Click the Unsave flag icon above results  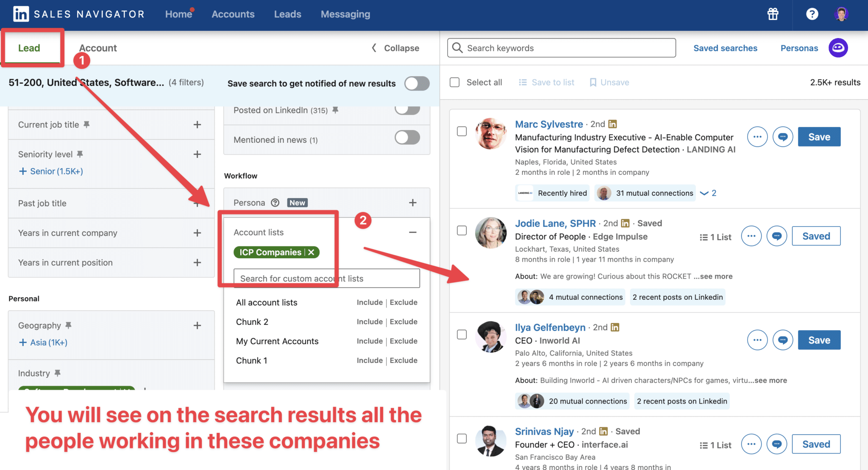[x=593, y=82]
